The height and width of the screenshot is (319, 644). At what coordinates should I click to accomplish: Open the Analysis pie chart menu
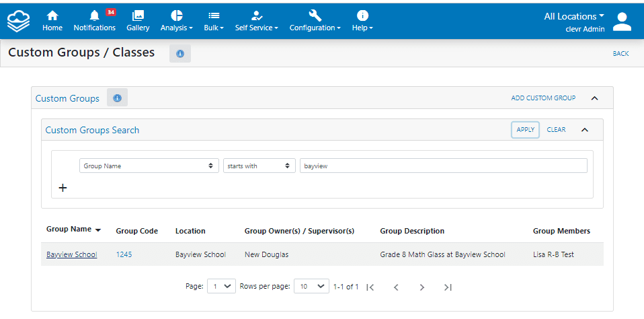point(177,21)
